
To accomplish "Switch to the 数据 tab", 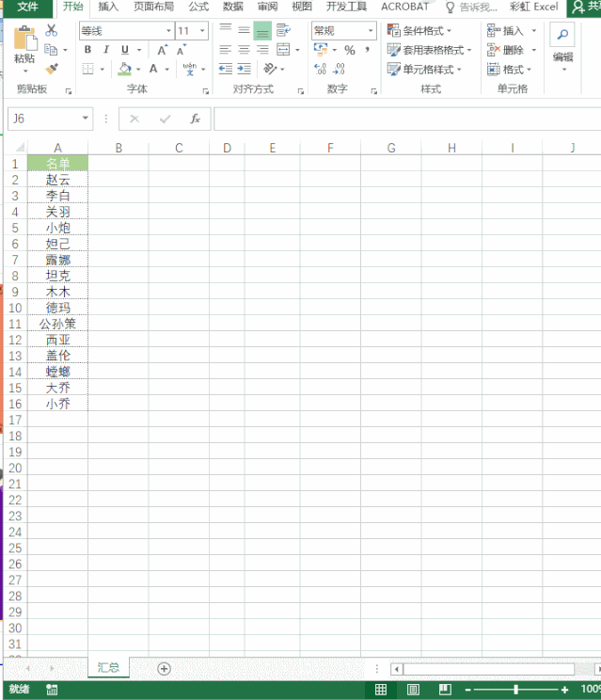I will click(x=233, y=7).
